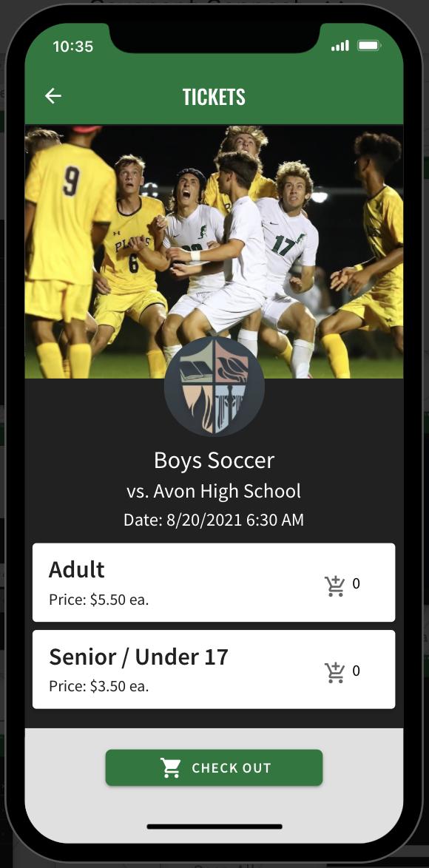
Task: Click the cart icon inside Check Out button
Action: coord(171,767)
